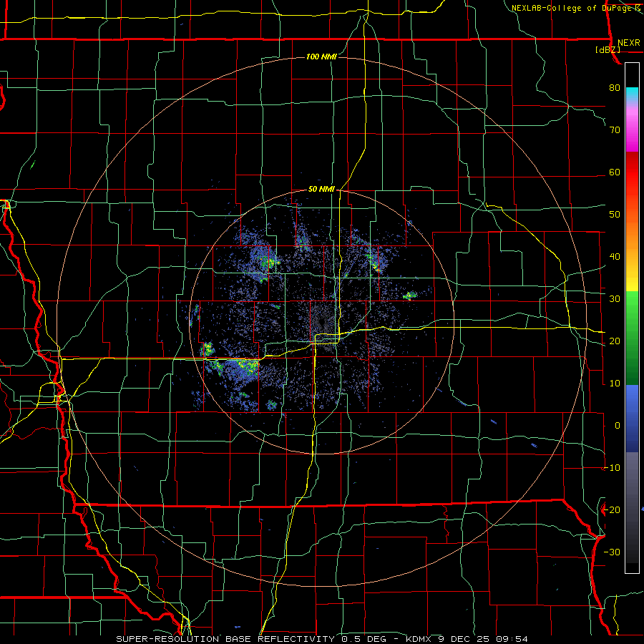
Task: Click the -20 value on the dBZ scale
Action: [612, 510]
